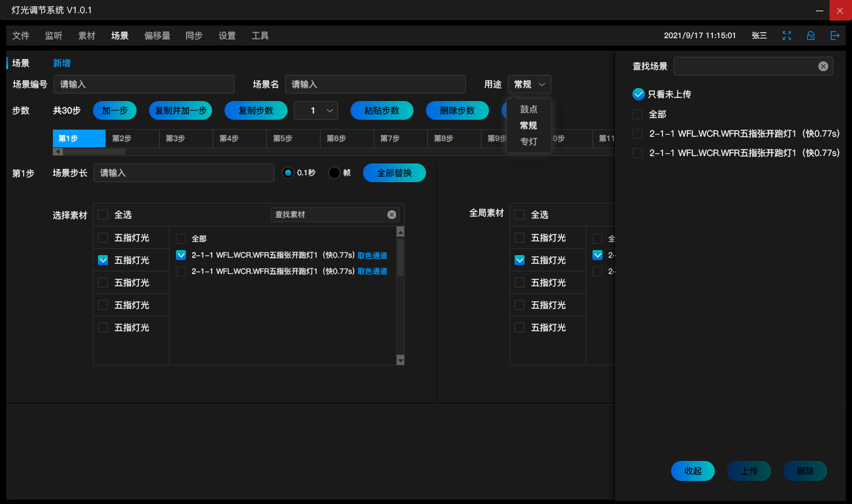
Task: Choose 专灯 from the 用途 list
Action: pos(529,142)
